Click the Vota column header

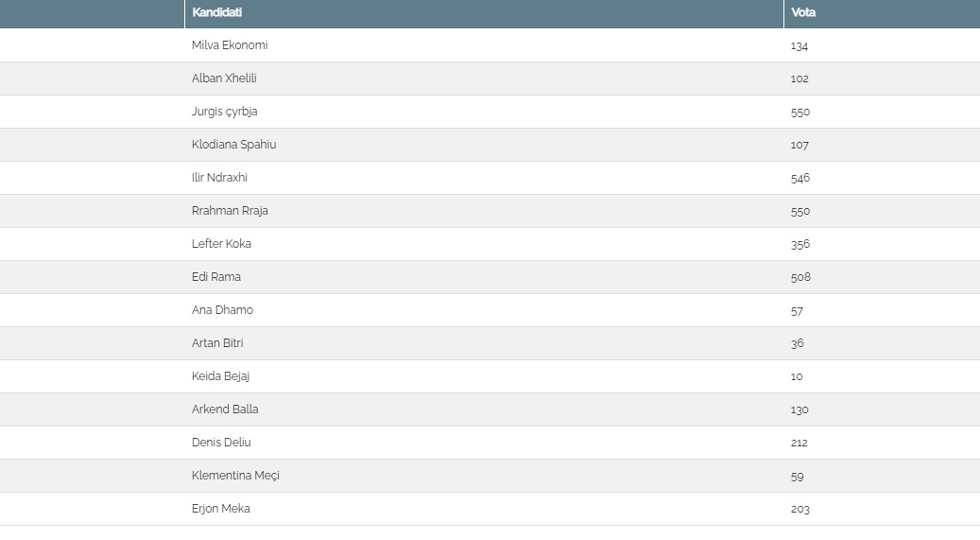pos(803,13)
